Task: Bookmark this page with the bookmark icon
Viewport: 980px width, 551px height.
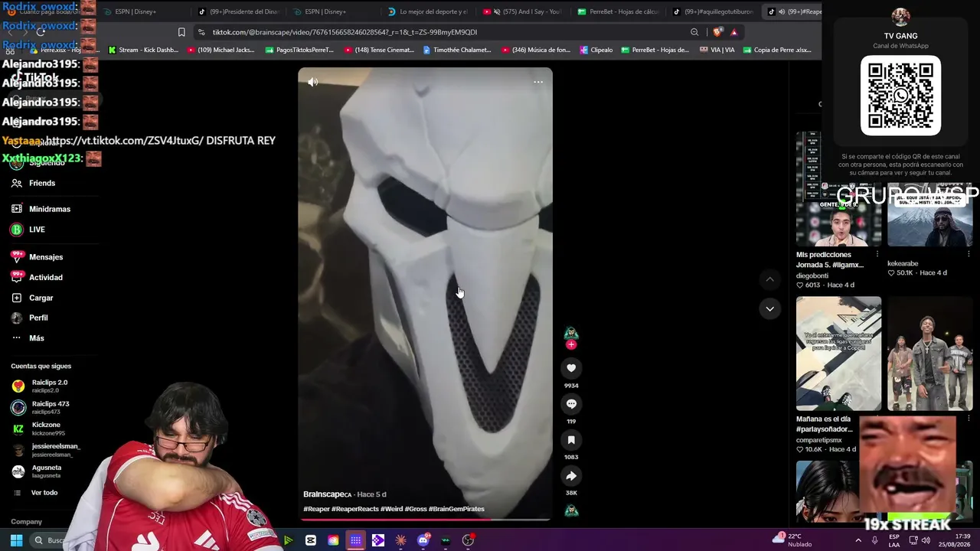Action: click(181, 32)
